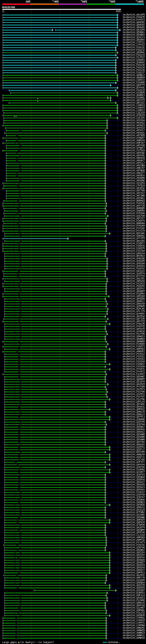Select the UniRef100_Q33BU5 label
146x644 pixels.
(134, 93)
